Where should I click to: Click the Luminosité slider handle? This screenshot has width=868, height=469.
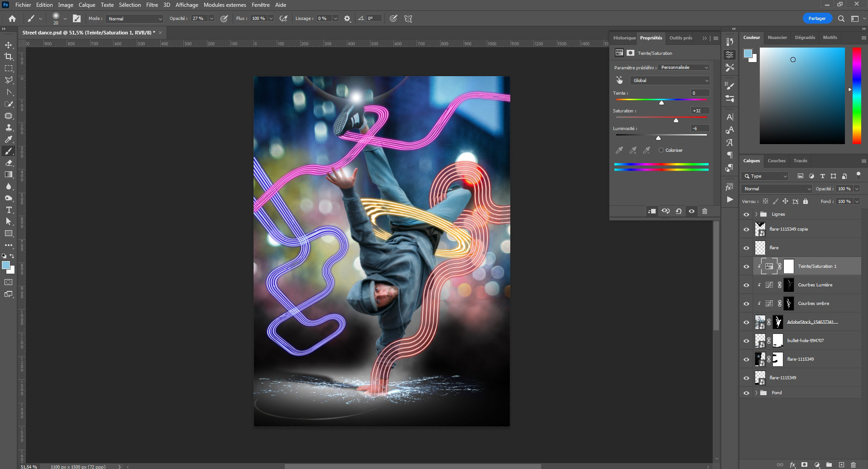(658, 138)
